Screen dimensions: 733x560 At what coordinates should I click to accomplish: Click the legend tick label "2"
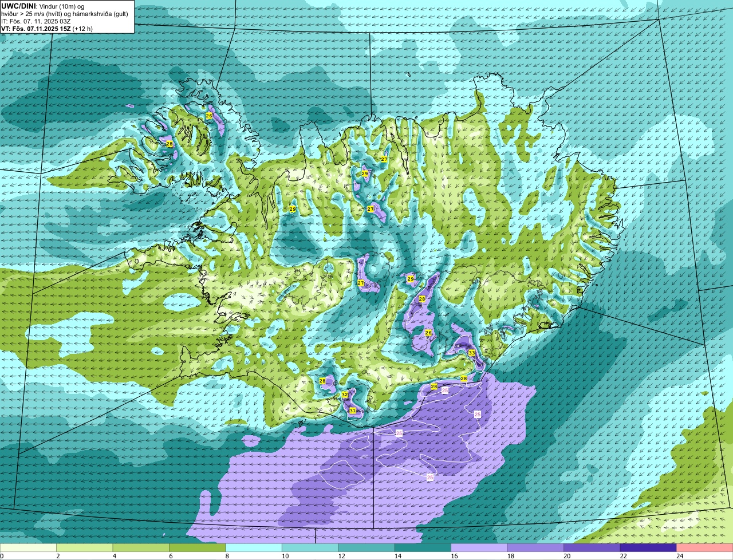coord(57,557)
